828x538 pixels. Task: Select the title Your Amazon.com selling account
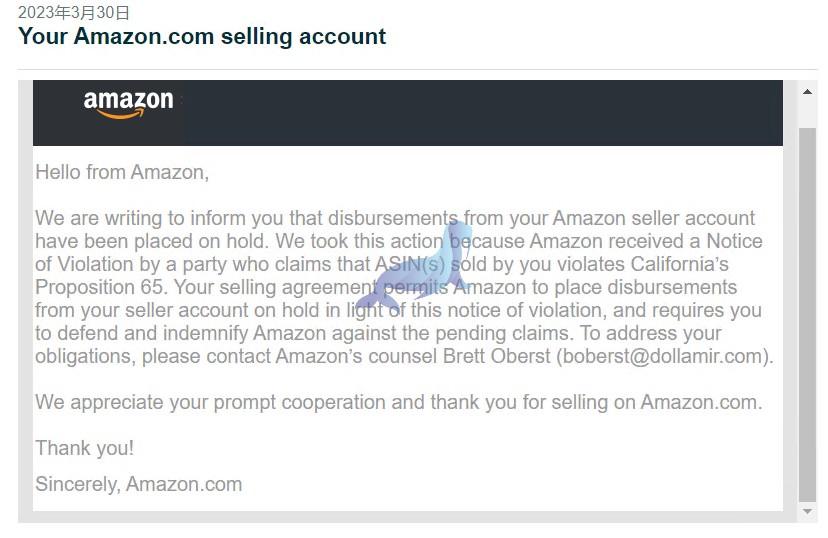click(202, 36)
